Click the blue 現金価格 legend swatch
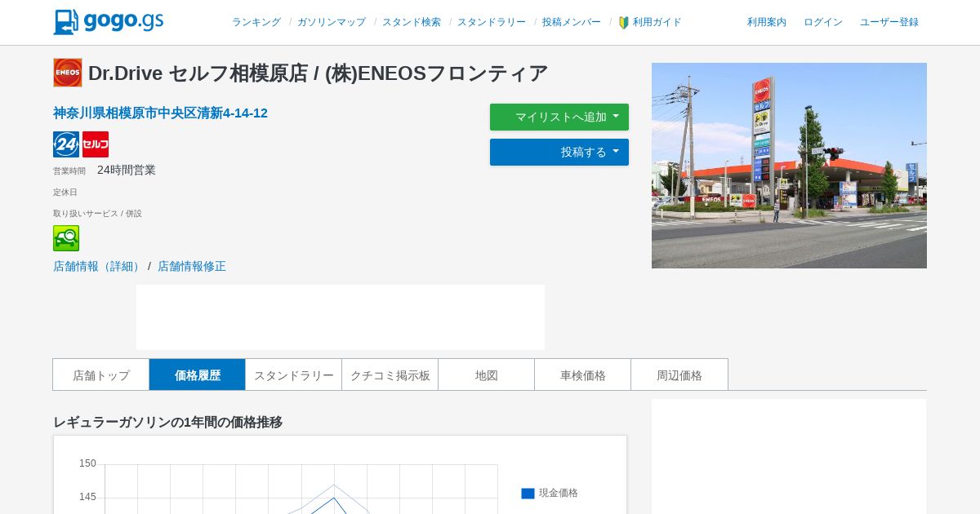The height and width of the screenshot is (514, 980). [x=528, y=494]
